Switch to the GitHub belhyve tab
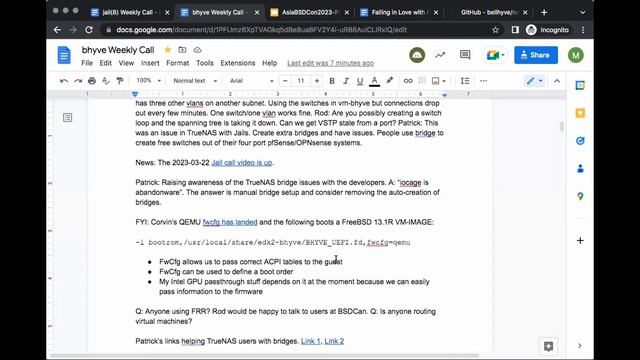 [x=489, y=12]
